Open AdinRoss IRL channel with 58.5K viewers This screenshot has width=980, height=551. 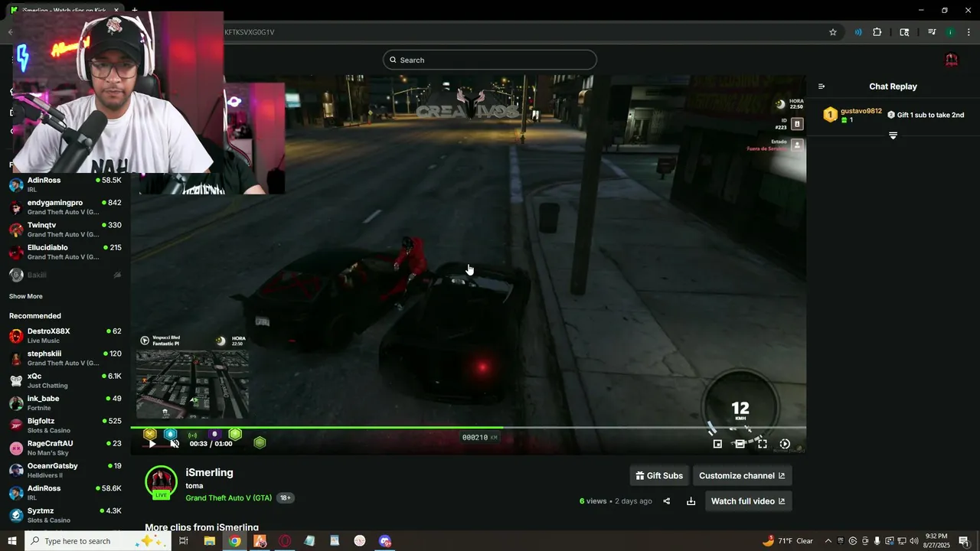tap(65, 184)
